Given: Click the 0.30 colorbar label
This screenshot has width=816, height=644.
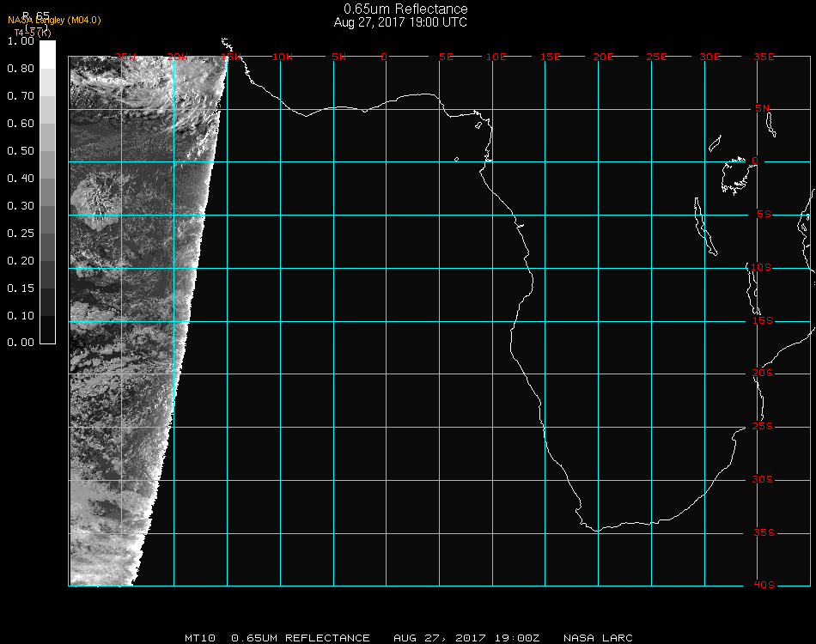Looking at the screenshot, I should (21, 206).
